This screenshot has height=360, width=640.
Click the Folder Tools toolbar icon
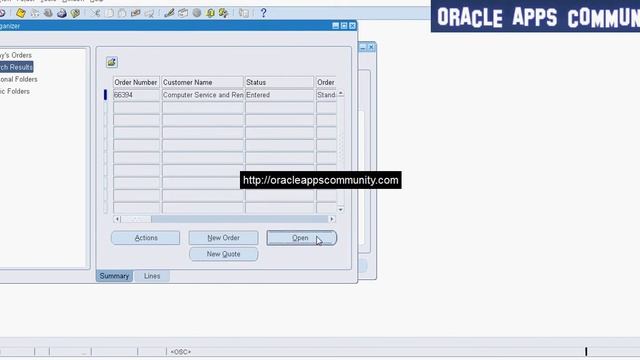pyautogui.click(x=223, y=13)
